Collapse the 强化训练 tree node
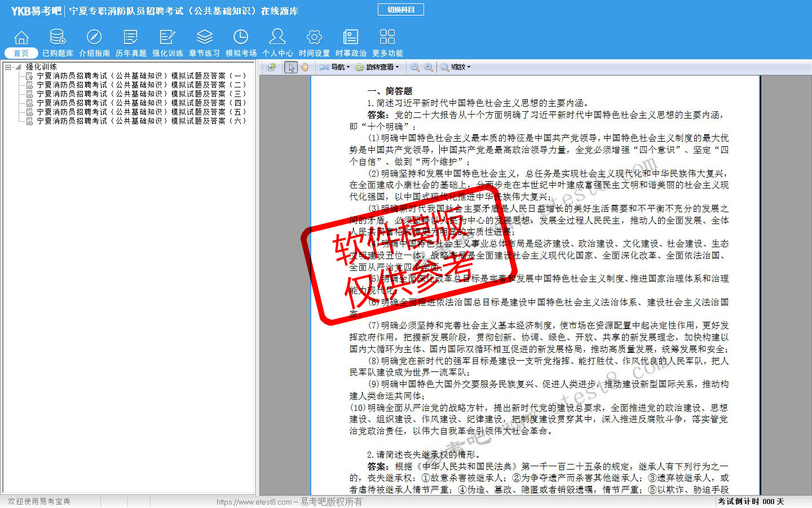Viewport: 812px width, 508px height. click(x=8, y=67)
